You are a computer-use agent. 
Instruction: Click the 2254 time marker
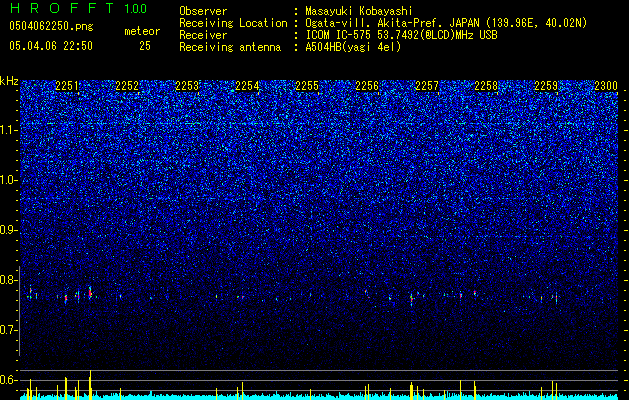pos(247,85)
